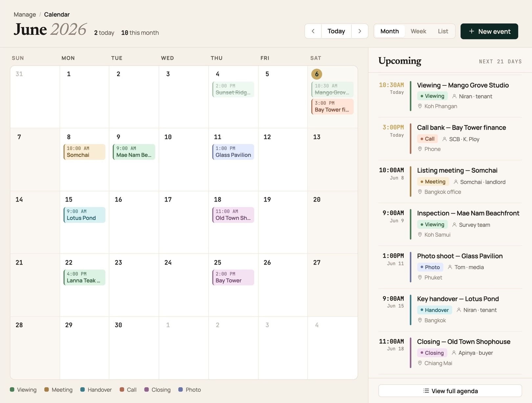Image resolution: width=532 pixels, height=403 pixels.
Task: Open the Mango Grove event on June 6
Action: [332, 89]
